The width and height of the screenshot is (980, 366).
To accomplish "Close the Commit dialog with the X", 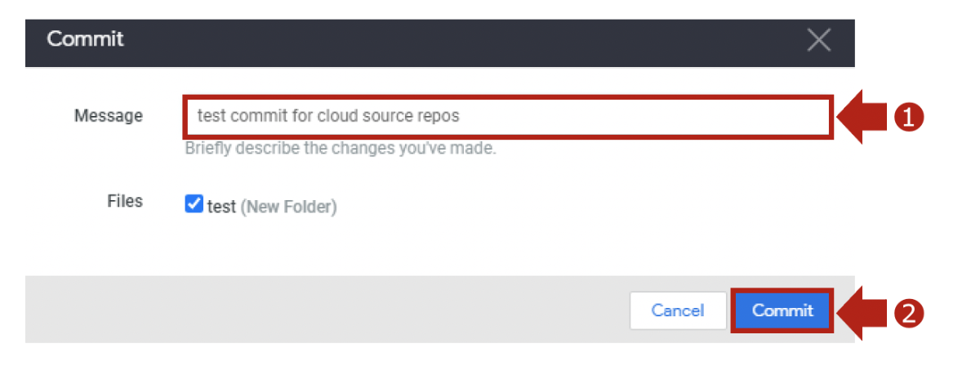I will 818,39.
